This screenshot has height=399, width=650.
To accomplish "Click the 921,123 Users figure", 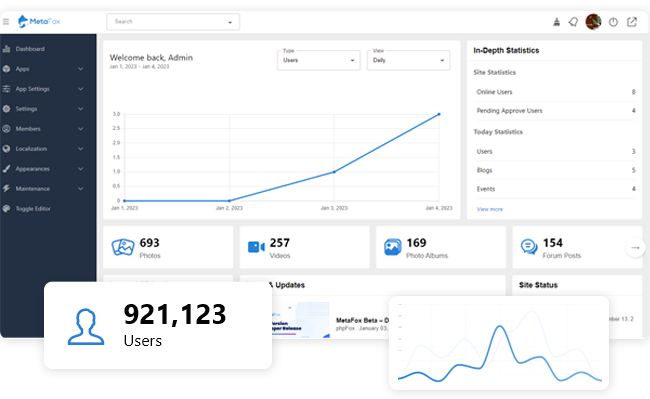I will [175, 314].
